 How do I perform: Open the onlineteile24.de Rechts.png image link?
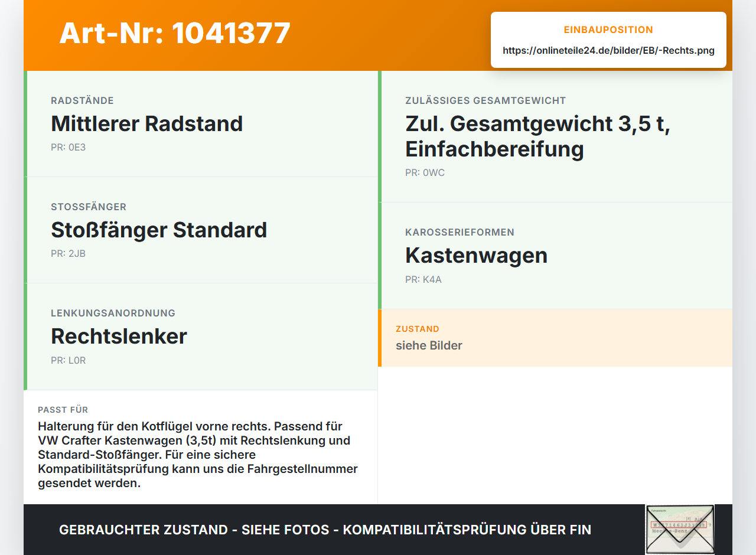click(x=608, y=50)
